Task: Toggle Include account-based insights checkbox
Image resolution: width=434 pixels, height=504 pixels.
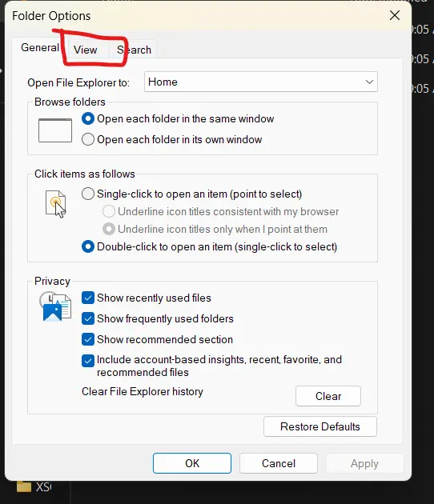Action: 88,361
